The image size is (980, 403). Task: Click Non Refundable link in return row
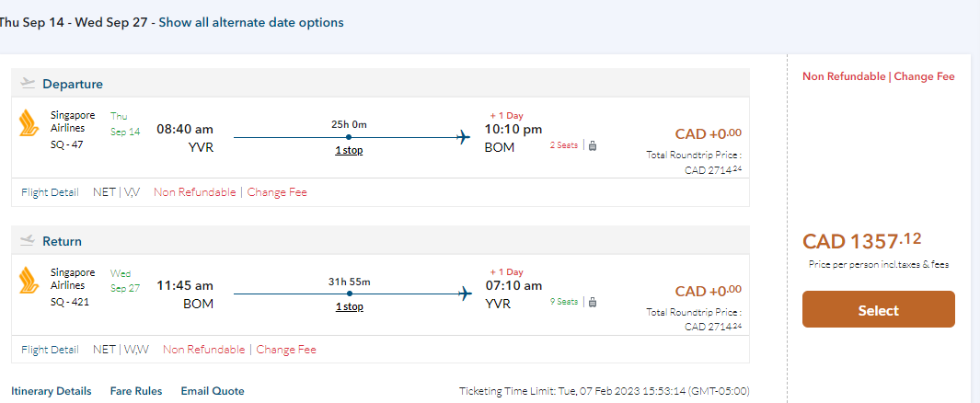[204, 350]
